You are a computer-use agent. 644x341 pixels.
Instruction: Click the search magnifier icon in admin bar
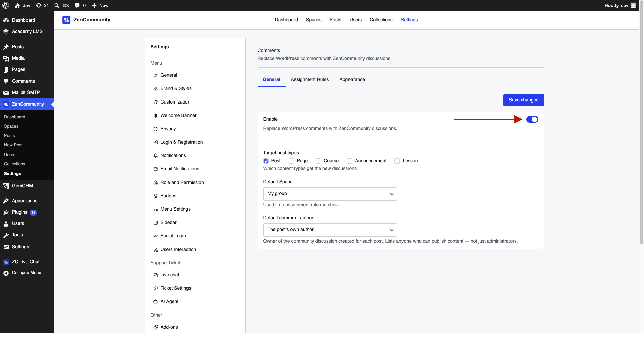click(57, 5)
